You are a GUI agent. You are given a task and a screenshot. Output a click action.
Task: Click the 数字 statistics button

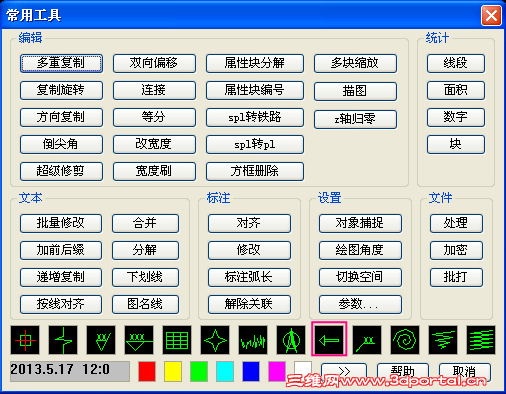pos(456,117)
